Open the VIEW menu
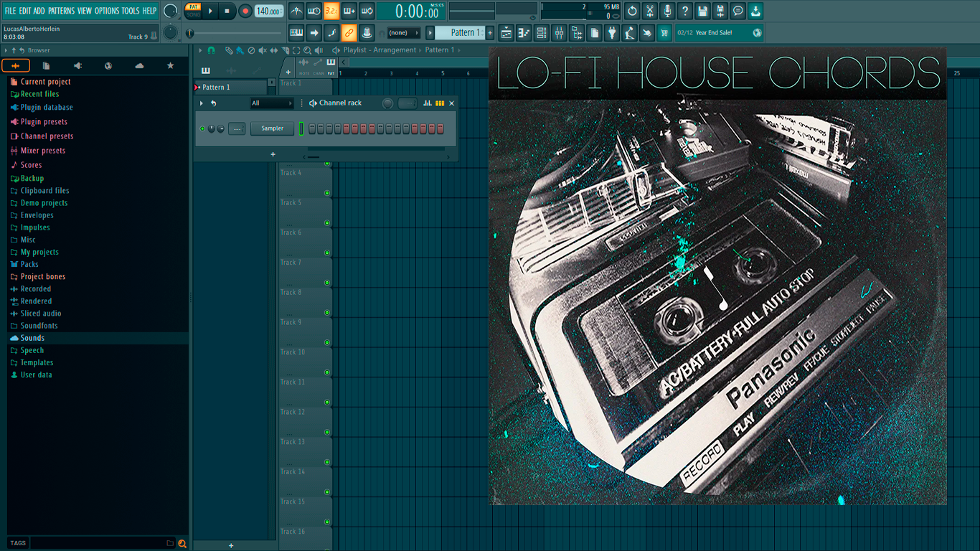The image size is (980, 551). [x=85, y=11]
